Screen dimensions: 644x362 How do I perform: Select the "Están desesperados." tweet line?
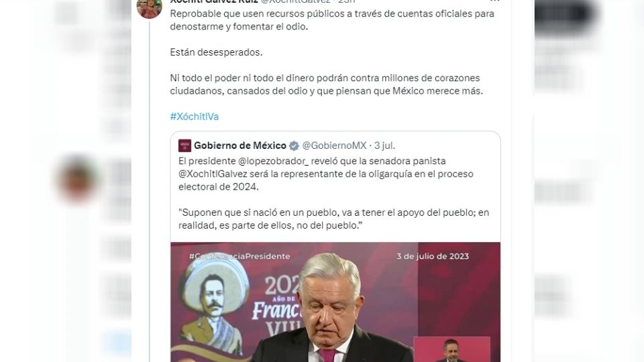216,52
